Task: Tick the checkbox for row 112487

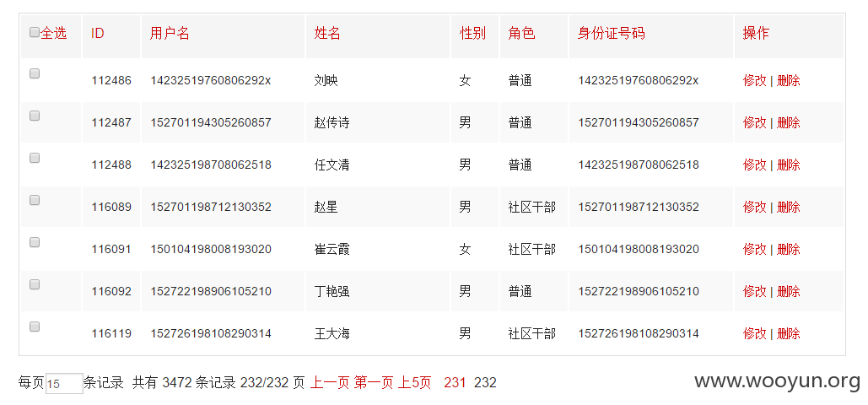Action: pyautogui.click(x=35, y=116)
